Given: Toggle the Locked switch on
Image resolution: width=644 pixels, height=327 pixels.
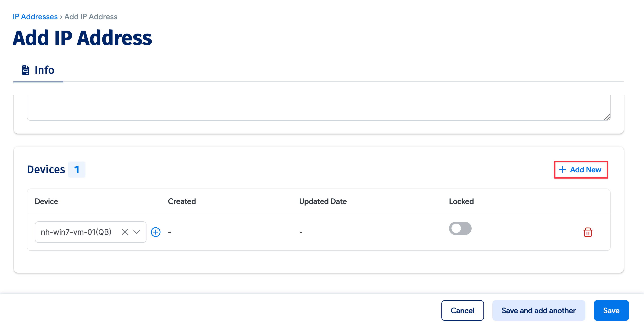Looking at the screenshot, I should tap(460, 228).
